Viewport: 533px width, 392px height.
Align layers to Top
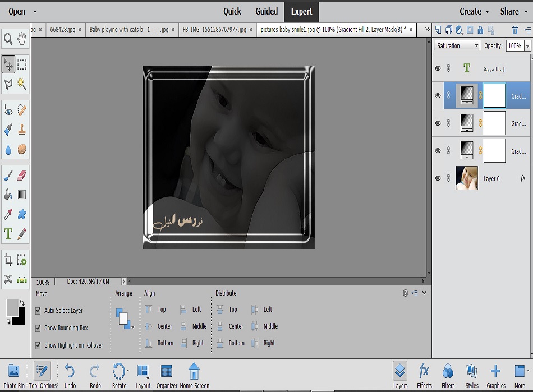pos(156,310)
